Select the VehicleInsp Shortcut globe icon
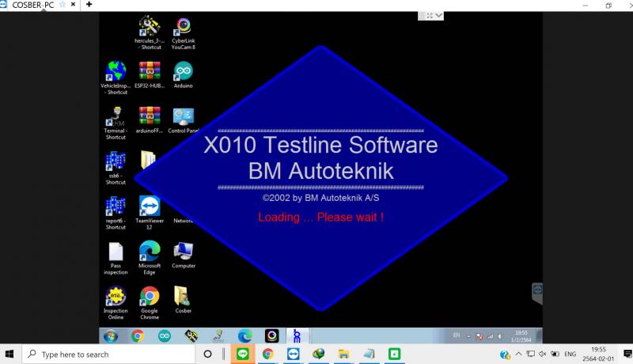 coord(116,78)
